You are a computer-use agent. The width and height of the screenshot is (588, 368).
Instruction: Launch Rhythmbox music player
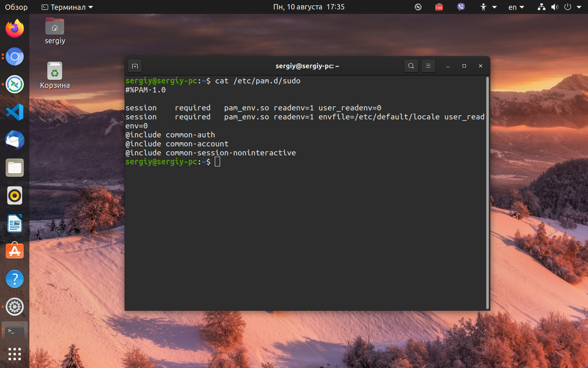(15, 195)
